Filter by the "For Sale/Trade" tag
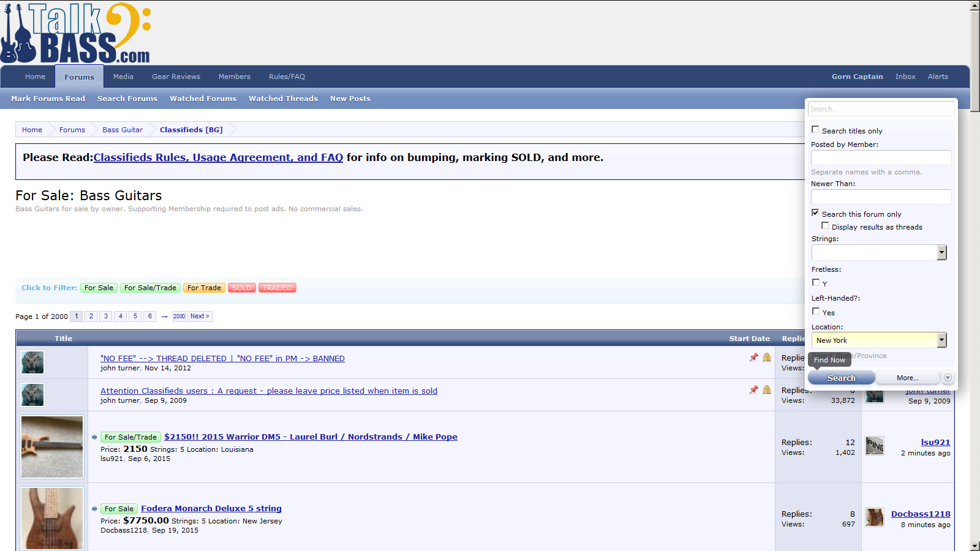The image size is (980, 551). 150,288
